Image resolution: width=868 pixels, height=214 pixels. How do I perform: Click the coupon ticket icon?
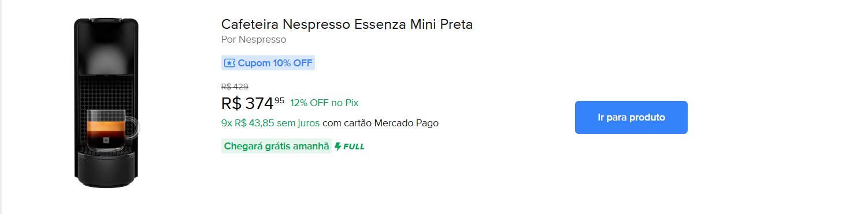[x=229, y=63]
